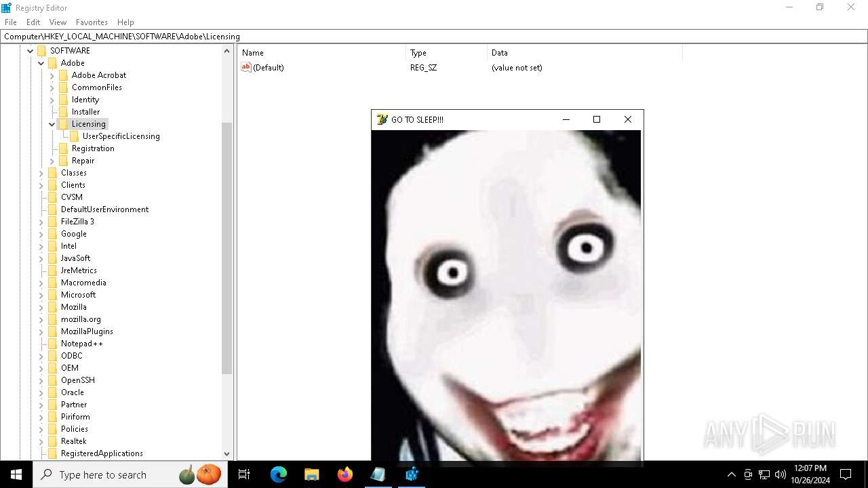Click the registry path address bar
The image size is (868, 488).
434,37
